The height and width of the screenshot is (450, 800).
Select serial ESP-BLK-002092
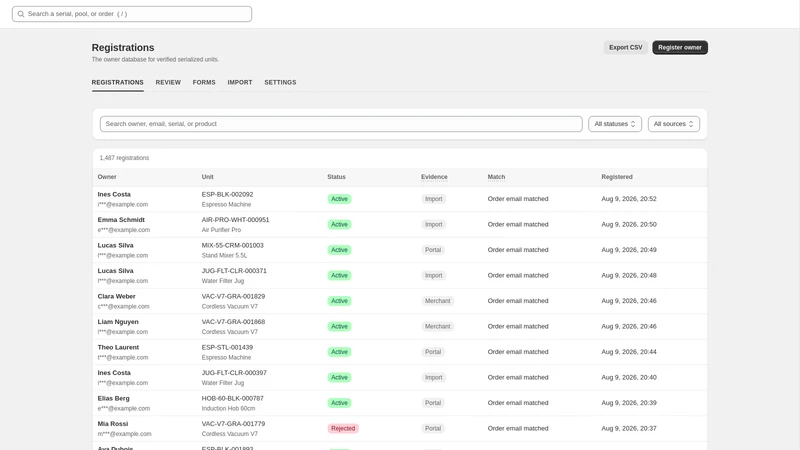tap(227, 194)
